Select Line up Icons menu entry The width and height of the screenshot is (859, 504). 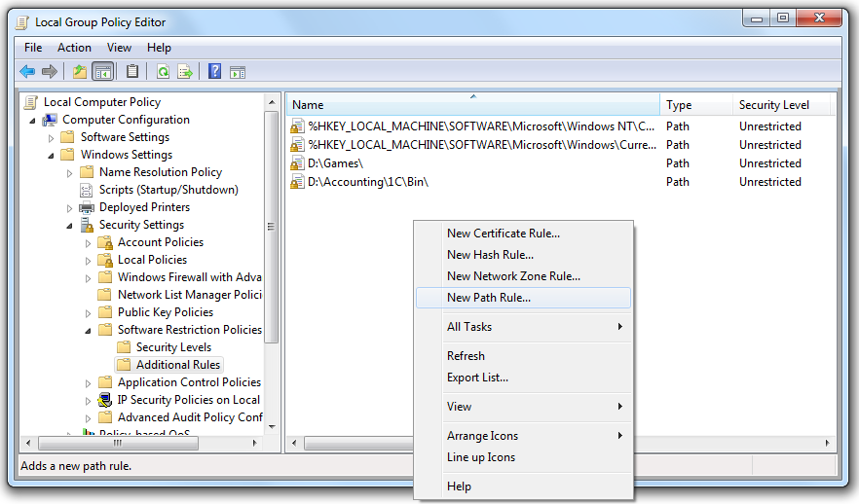coord(523,457)
